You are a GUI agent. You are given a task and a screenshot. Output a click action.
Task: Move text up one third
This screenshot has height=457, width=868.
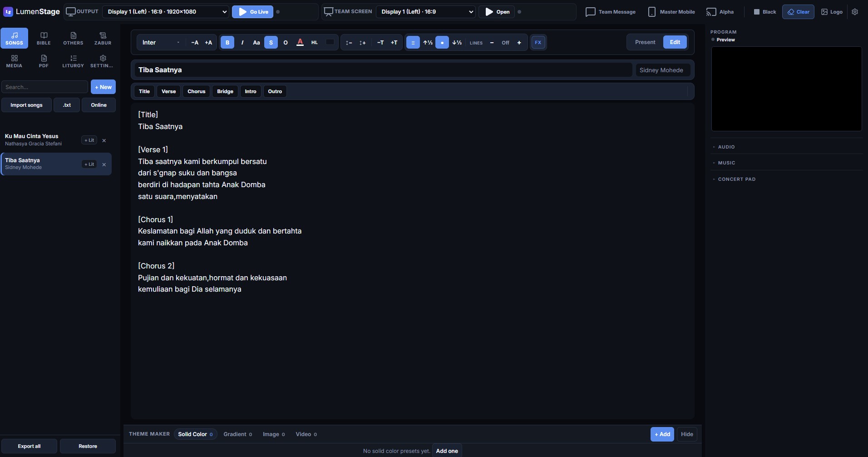428,43
